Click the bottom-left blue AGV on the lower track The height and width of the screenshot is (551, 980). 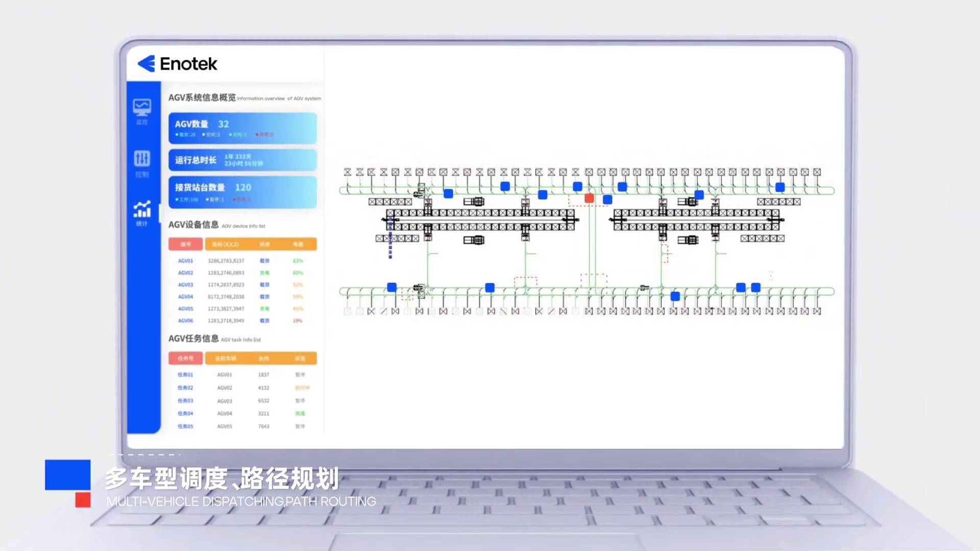coord(391,287)
